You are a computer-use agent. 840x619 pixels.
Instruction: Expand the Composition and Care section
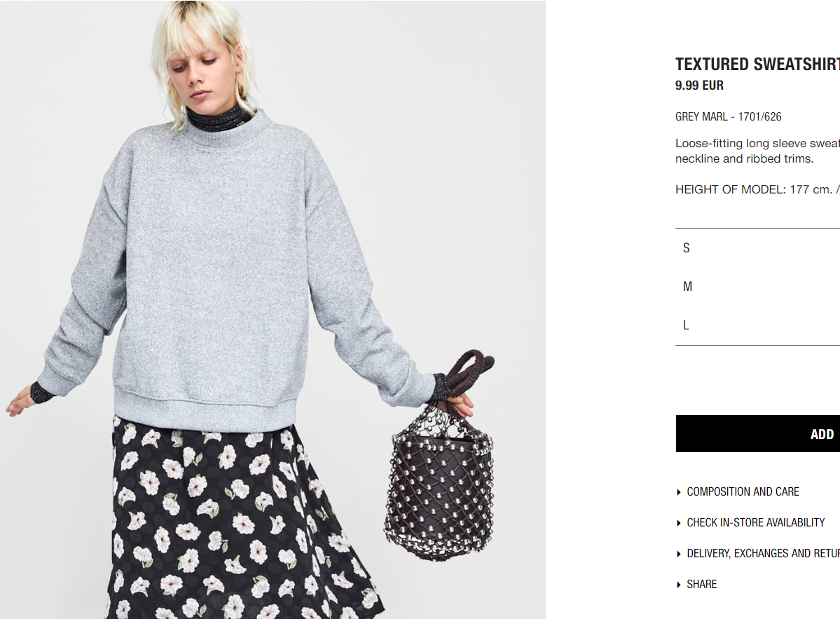pyautogui.click(x=743, y=492)
